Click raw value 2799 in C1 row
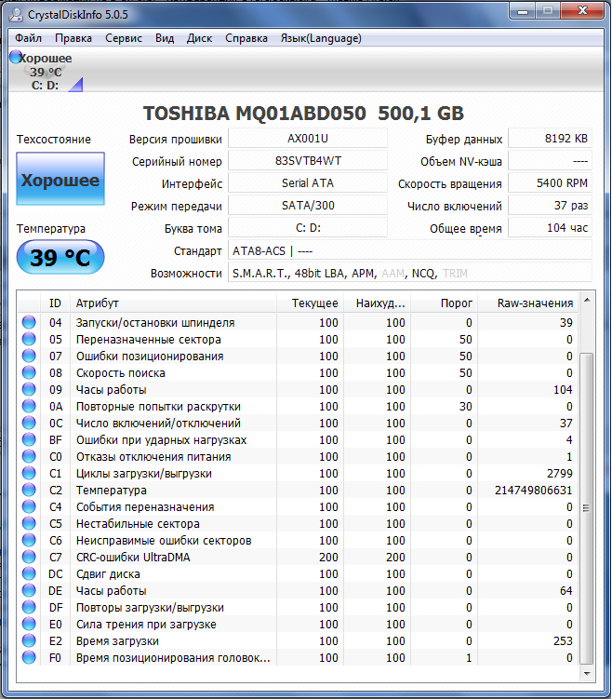Screen dimensions: 612x700 coord(559,473)
